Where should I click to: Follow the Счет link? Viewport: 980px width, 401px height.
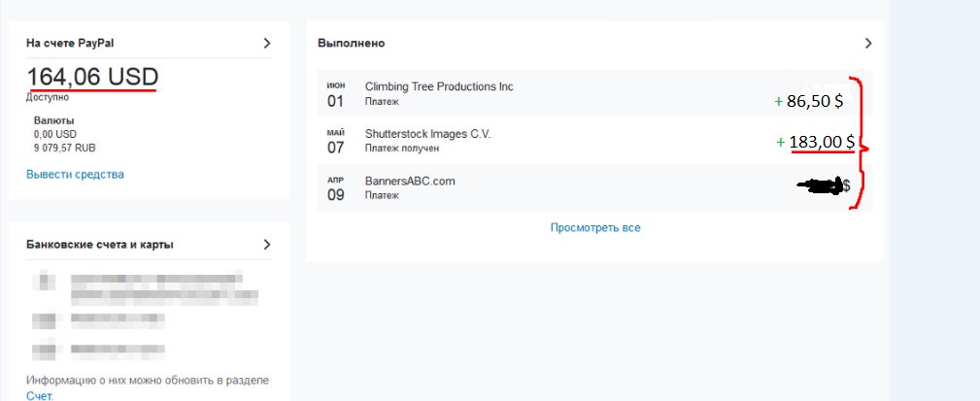click(x=41, y=395)
